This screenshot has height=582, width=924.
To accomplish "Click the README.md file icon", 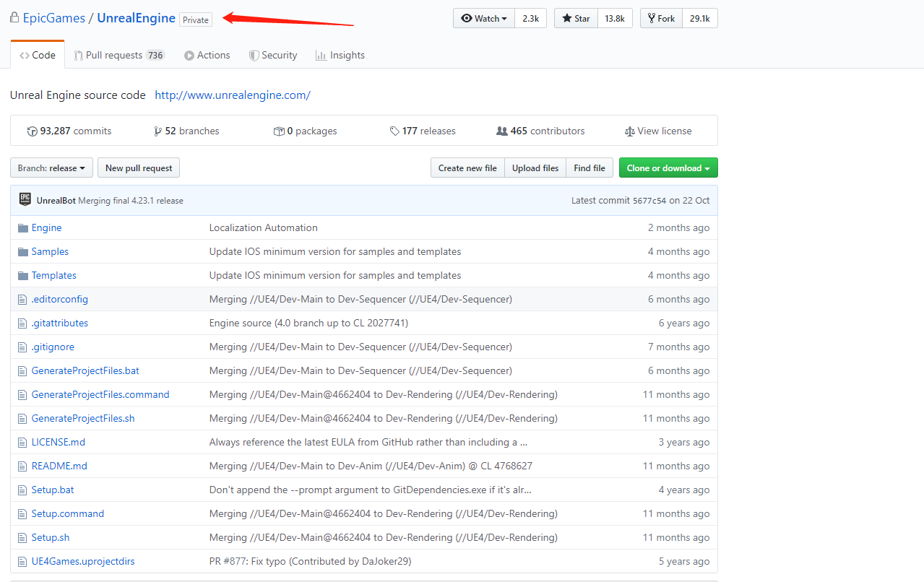I will click(23, 466).
